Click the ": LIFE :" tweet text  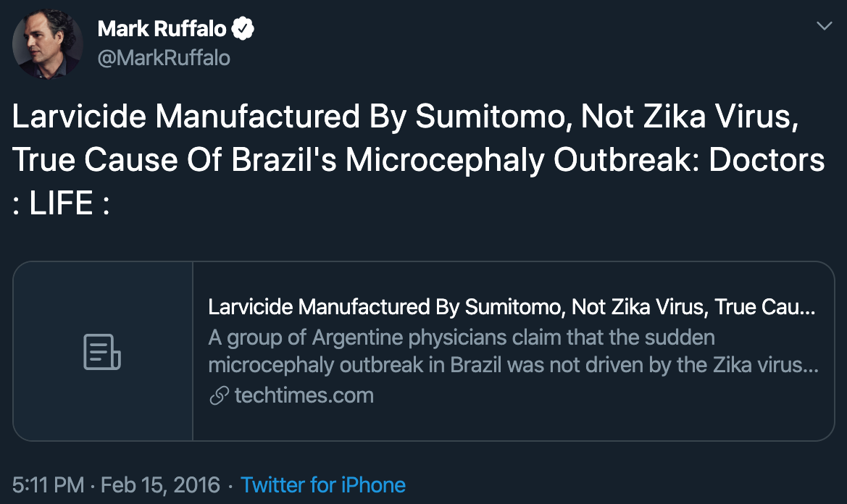point(62,203)
